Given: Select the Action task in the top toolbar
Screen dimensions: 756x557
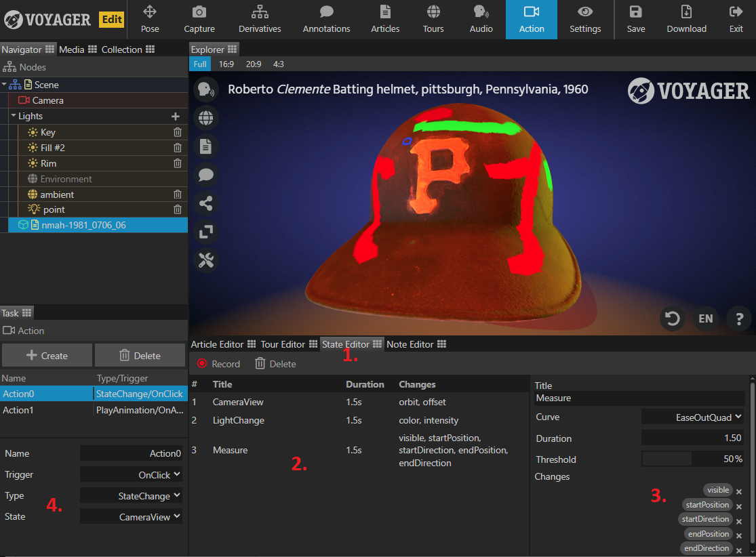Looking at the screenshot, I should coord(532,20).
